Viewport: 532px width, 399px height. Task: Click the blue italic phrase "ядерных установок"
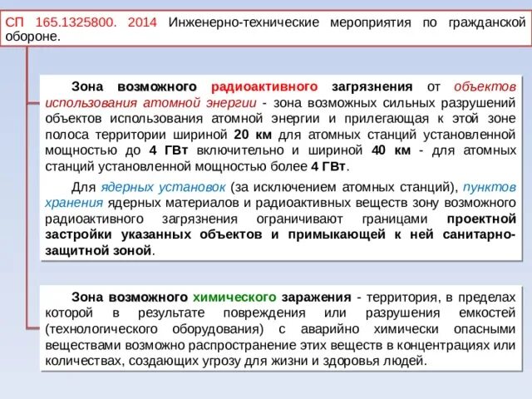163,187
